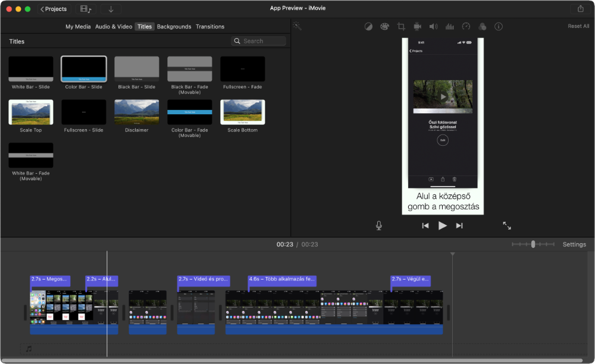Play the preview video
This screenshot has width=595, height=364.
coord(443,225)
